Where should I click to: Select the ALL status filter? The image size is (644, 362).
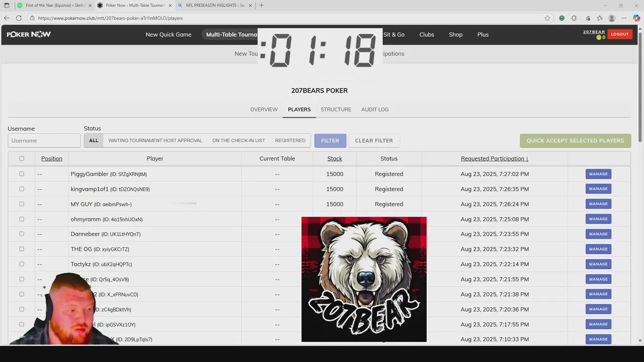tap(94, 141)
